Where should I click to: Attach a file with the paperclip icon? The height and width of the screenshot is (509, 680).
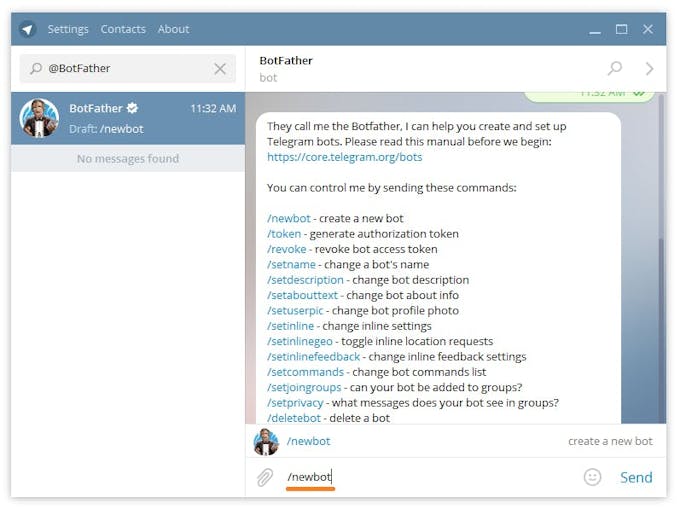point(265,478)
